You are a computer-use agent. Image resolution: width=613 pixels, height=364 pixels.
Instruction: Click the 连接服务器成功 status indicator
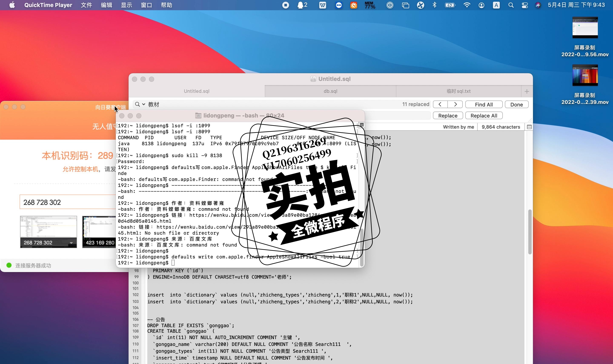[x=29, y=265]
